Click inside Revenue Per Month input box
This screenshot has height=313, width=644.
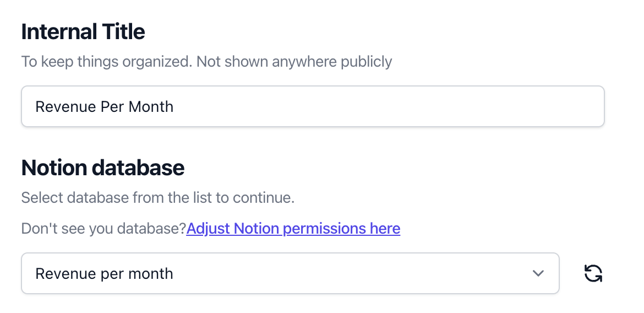313,106
